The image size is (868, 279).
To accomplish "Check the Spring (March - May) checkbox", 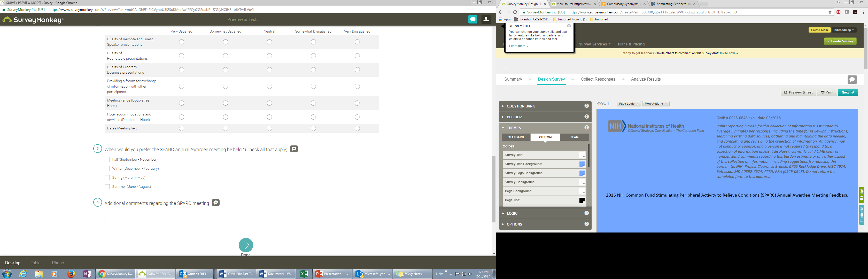I will pos(107,177).
